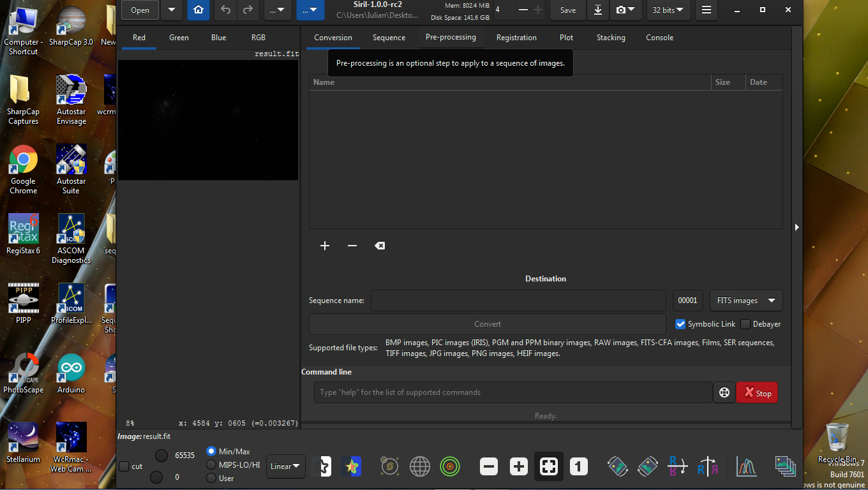Open the camera snapshot dropdown
The width and height of the screenshot is (868, 490).
[625, 10]
